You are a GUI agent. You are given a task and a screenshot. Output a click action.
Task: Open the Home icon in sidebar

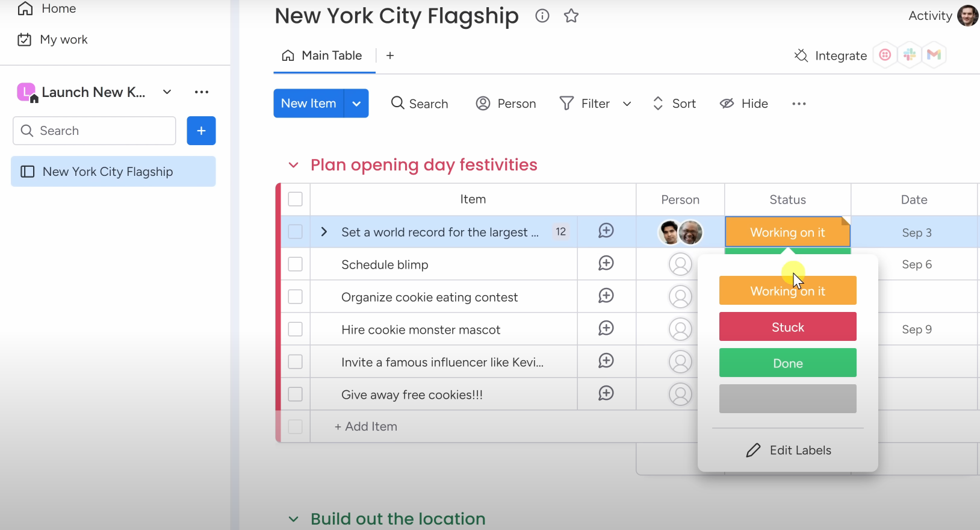25,8
